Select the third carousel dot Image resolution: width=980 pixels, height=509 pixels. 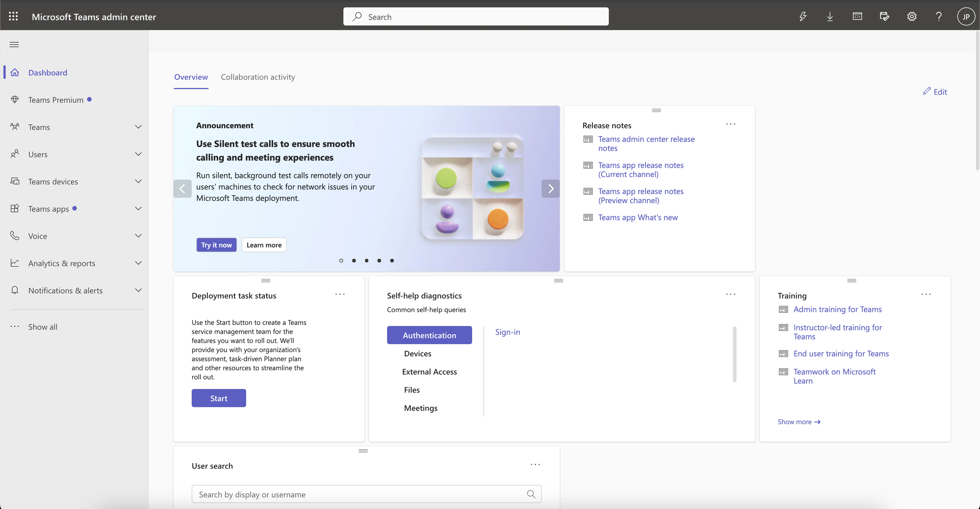[366, 260]
